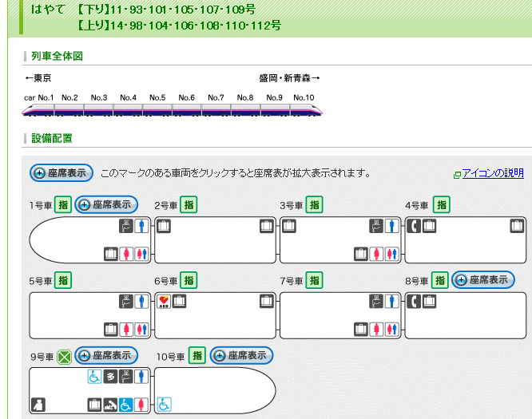Click the women's toilet icon in car 9
532x419 pixels.
coord(141,405)
